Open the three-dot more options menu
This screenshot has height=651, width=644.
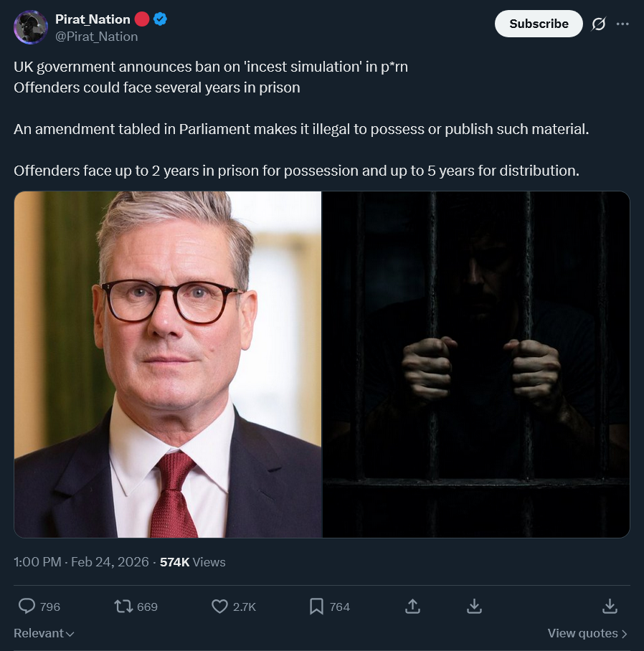[x=622, y=24]
